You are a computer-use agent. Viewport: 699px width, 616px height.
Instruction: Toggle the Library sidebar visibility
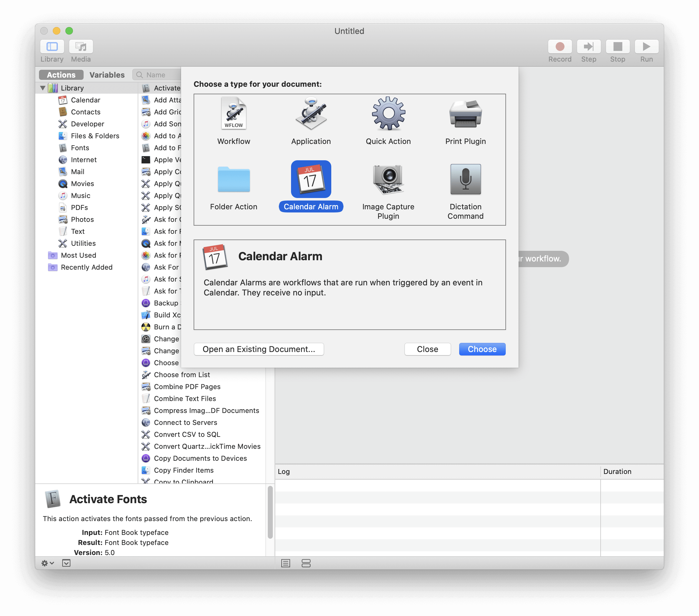[52, 47]
